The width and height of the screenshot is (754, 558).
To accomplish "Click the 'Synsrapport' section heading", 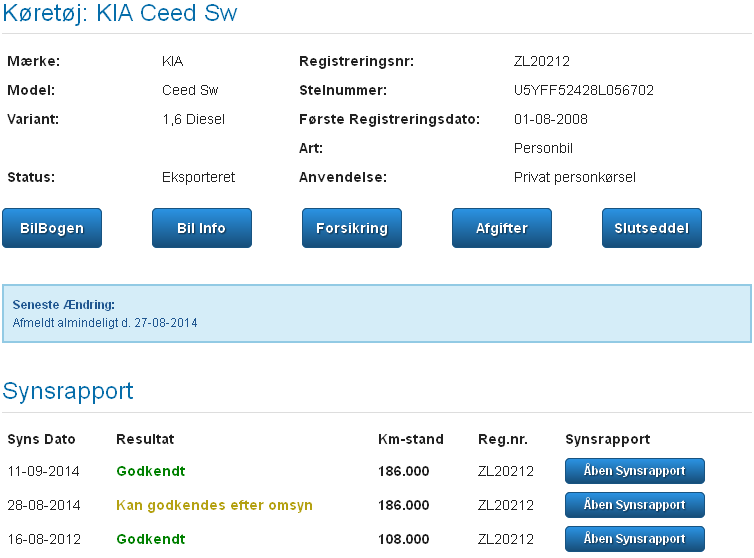I will click(68, 391).
